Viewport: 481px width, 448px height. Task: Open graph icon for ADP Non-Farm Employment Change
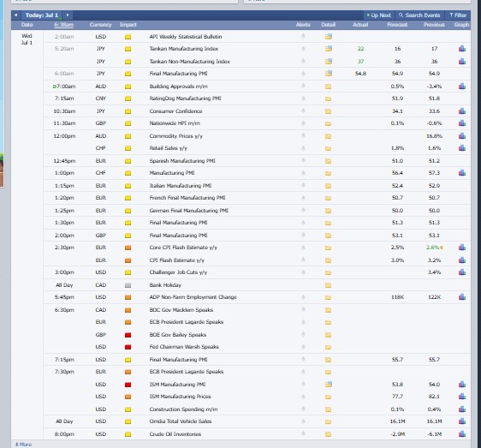[462, 297]
